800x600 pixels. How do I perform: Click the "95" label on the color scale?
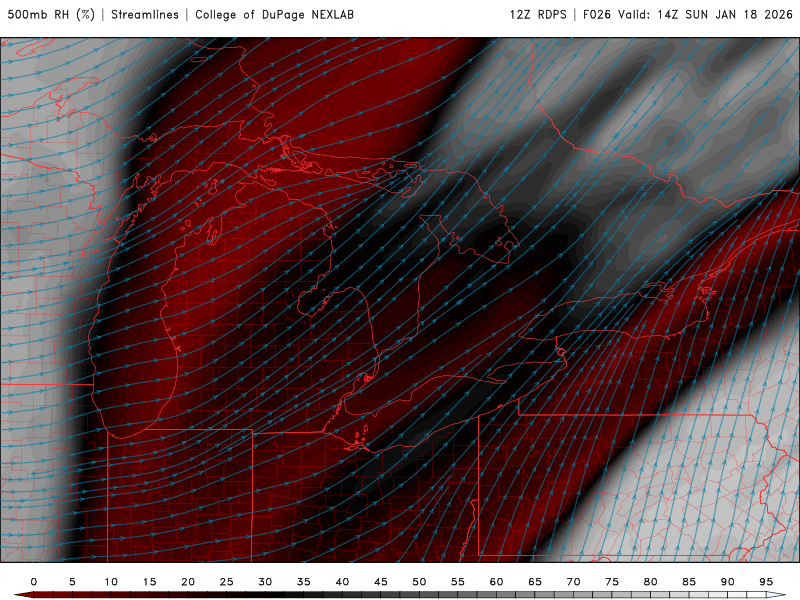[766, 582]
